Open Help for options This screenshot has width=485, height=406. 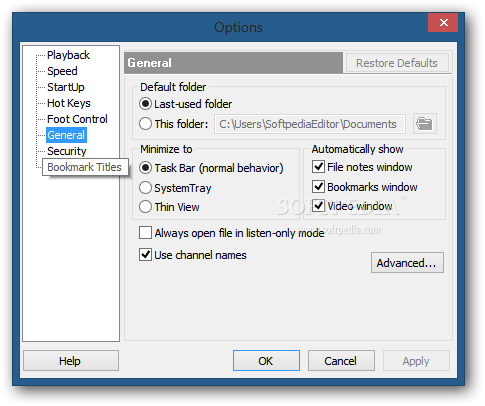71,361
